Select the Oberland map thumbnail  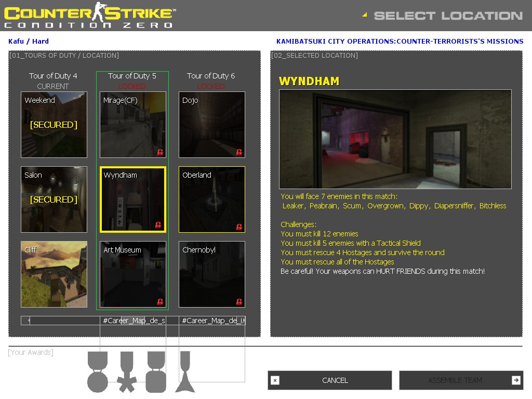click(x=212, y=199)
